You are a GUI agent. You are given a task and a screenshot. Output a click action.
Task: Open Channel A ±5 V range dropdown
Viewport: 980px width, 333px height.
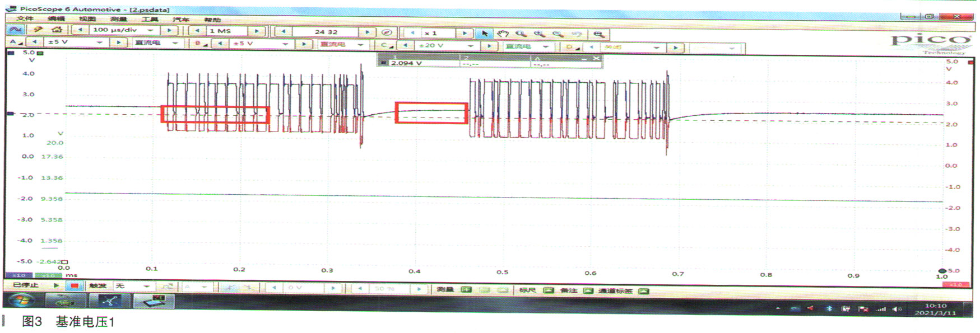(x=100, y=42)
